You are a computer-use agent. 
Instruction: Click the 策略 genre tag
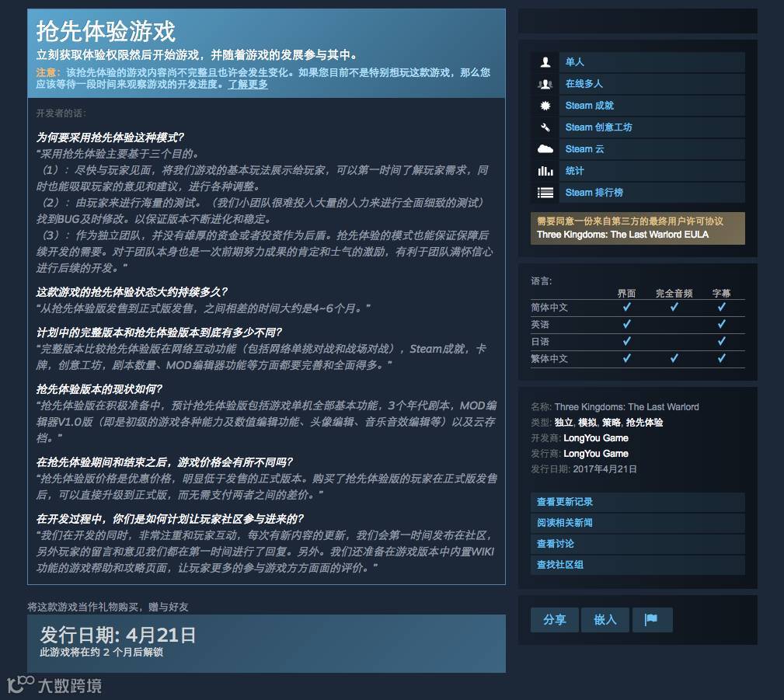(612, 423)
